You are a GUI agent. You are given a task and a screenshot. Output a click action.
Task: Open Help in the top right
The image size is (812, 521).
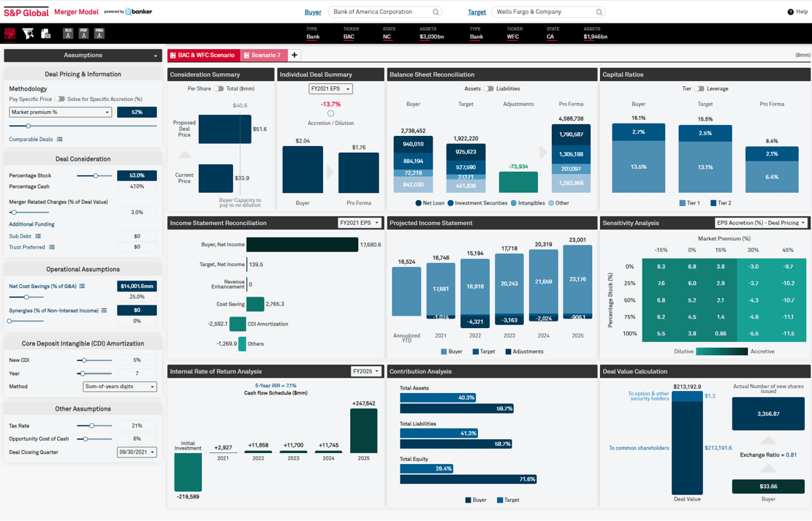coord(797,12)
